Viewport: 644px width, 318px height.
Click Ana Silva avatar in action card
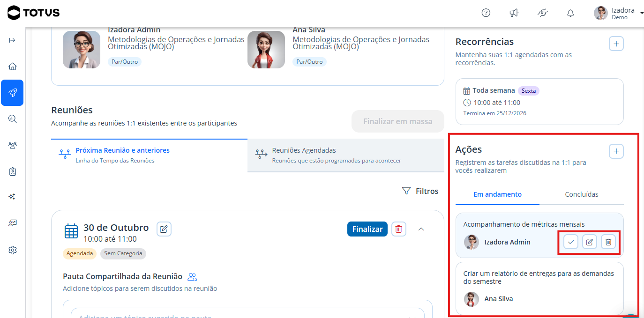click(472, 299)
